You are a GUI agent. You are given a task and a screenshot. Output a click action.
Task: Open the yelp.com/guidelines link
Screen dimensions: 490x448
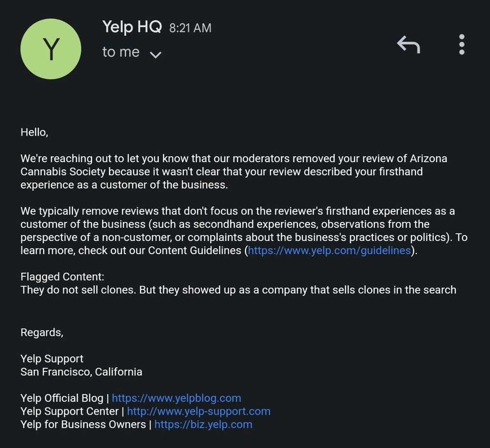(x=329, y=250)
